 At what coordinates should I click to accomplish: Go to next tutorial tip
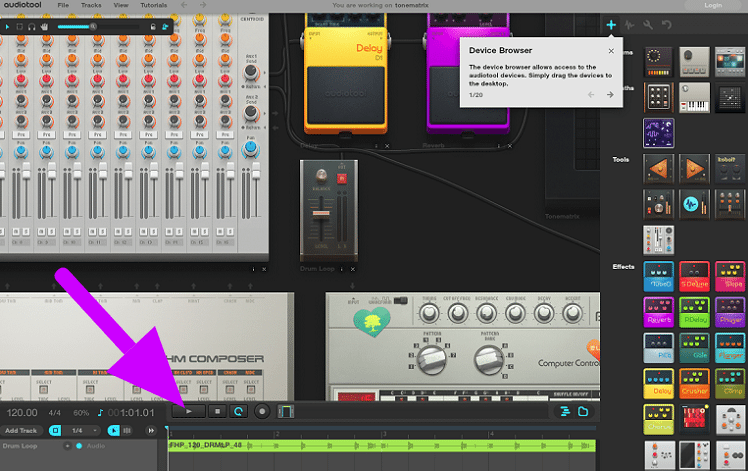point(610,95)
